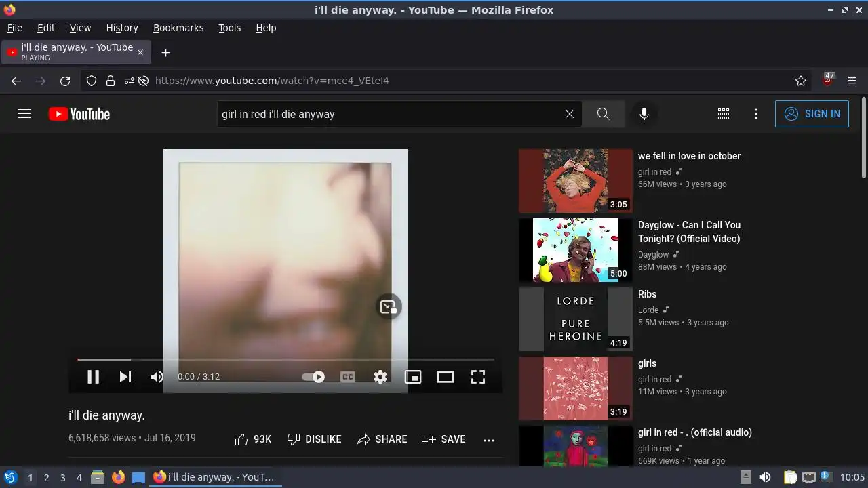Image resolution: width=868 pixels, height=488 pixels.
Task: Open the View menu
Action: point(80,28)
